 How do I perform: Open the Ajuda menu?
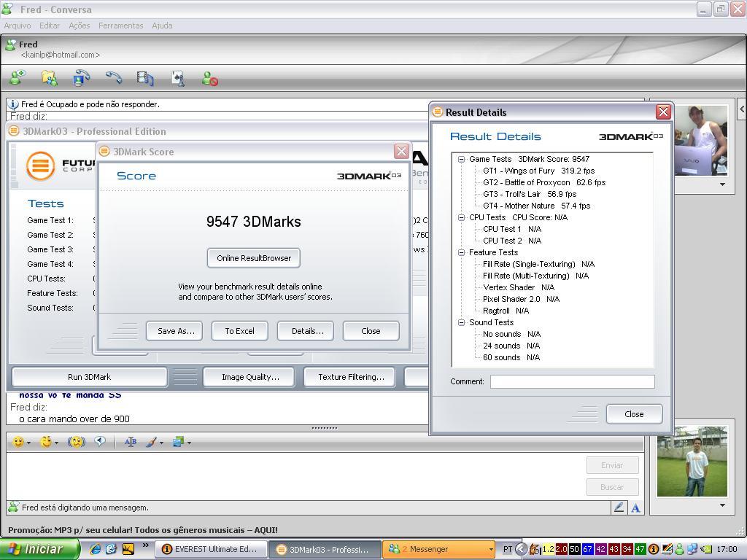click(162, 26)
